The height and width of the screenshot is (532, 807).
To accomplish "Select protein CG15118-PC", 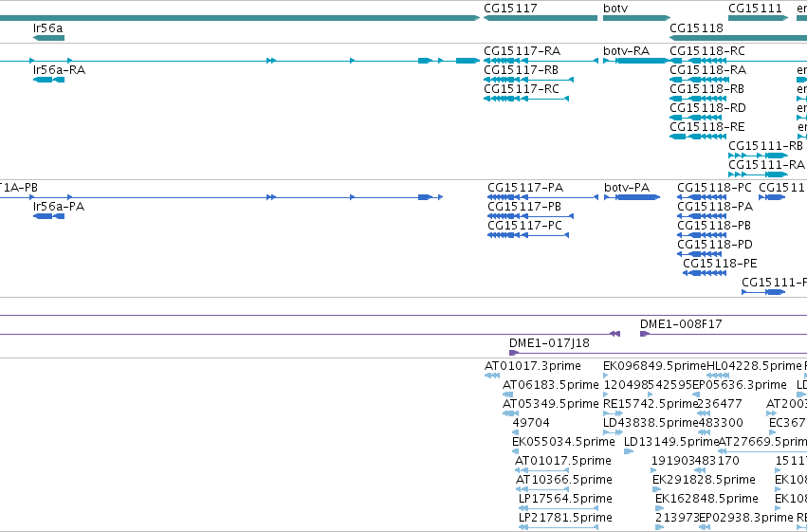I will (714, 188).
